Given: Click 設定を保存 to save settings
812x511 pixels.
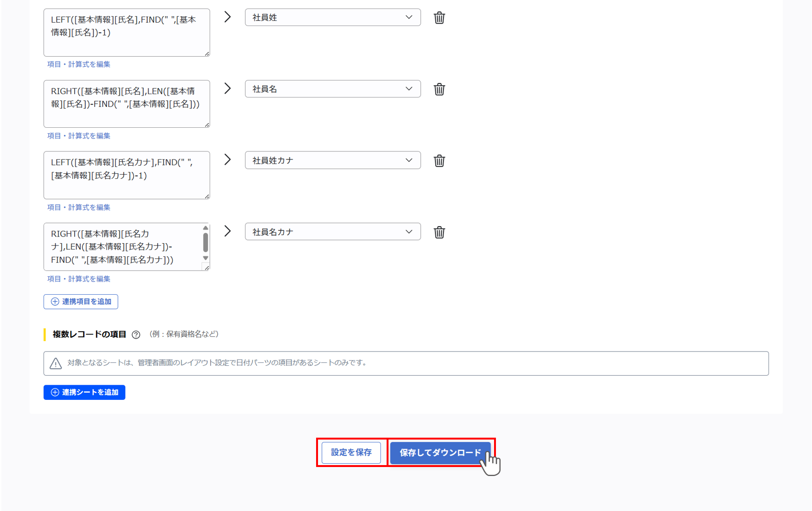Looking at the screenshot, I should pyautogui.click(x=351, y=453).
